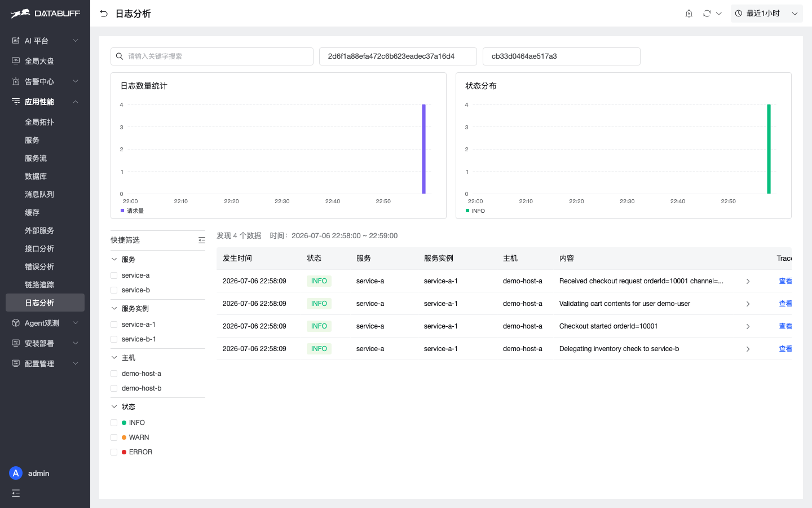This screenshot has width=812, height=508.
Task: Collapse the 服务实例 filter group
Action: pyautogui.click(x=114, y=309)
